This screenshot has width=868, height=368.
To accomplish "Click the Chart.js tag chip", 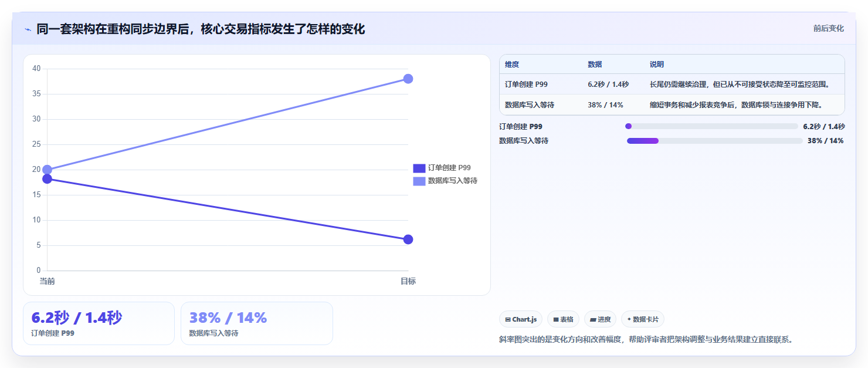I will pyautogui.click(x=521, y=319).
